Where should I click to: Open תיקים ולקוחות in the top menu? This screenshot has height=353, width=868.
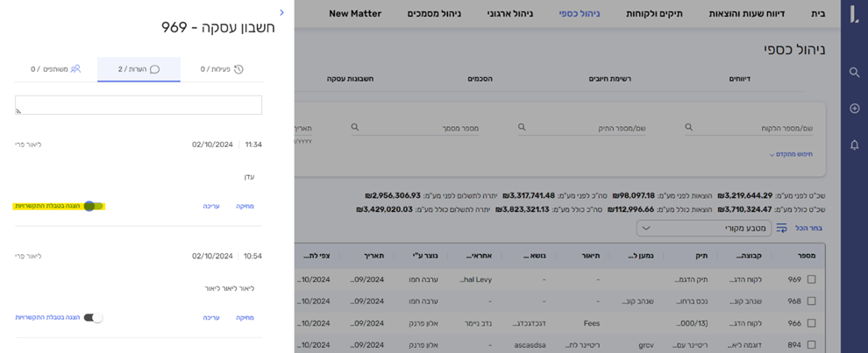tap(654, 14)
